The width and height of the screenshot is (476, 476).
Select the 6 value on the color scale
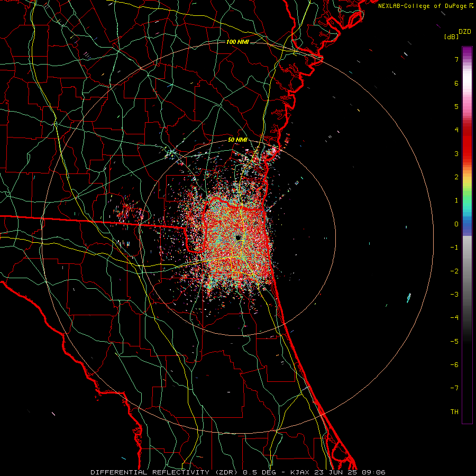(456, 83)
